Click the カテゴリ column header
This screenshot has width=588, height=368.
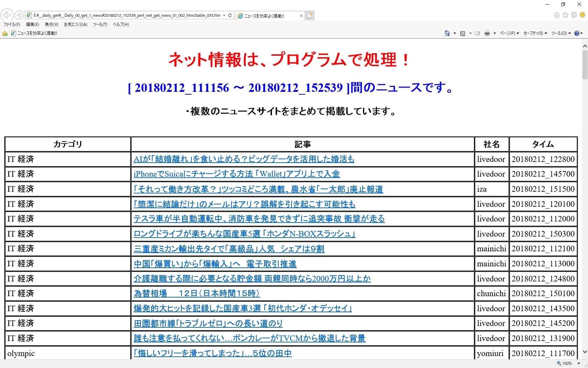(68, 144)
